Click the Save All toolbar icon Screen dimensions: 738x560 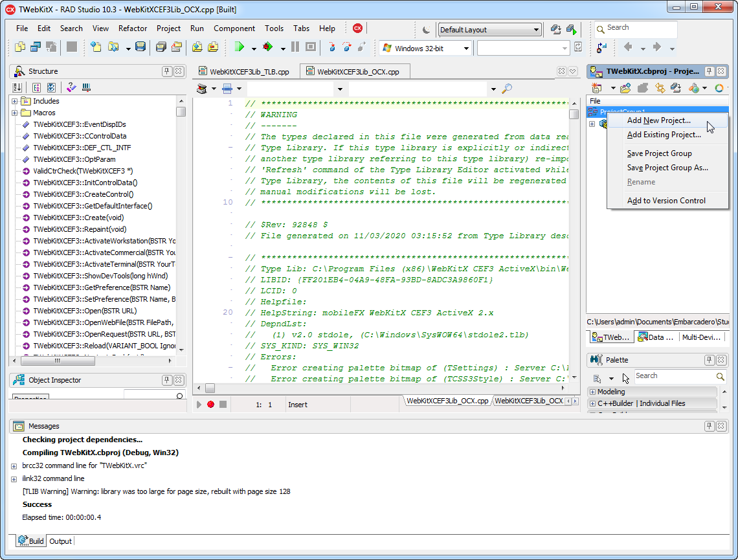pyautogui.click(x=161, y=47)
